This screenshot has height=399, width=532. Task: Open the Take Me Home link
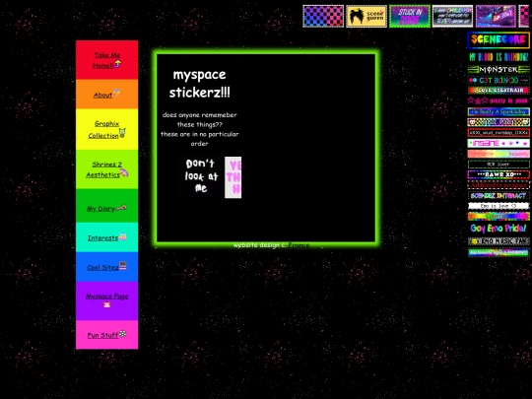[106, 60]
